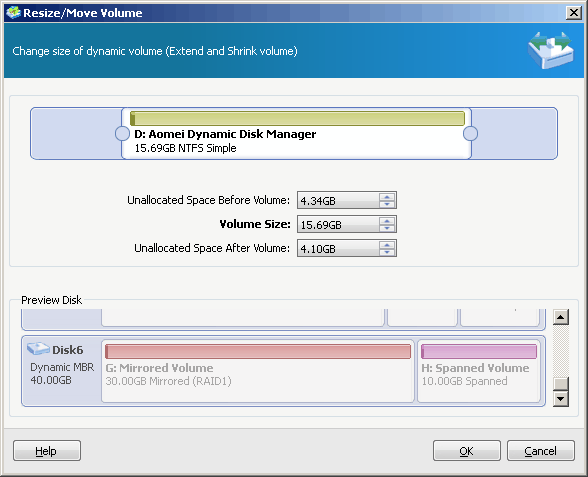588x477 pixels.
Task: Click the 'Volume Size:' label
Action: 255,224
